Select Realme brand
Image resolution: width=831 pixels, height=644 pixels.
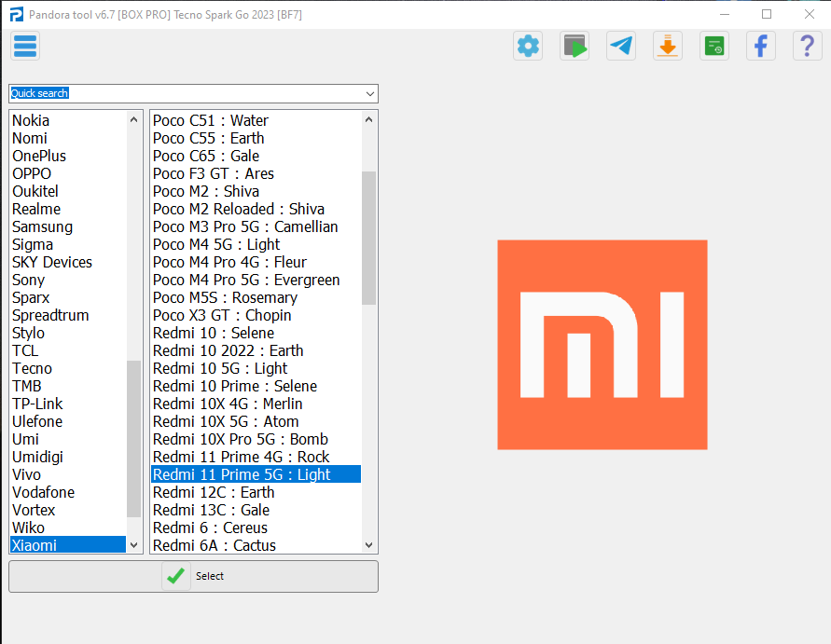point(68,209)
